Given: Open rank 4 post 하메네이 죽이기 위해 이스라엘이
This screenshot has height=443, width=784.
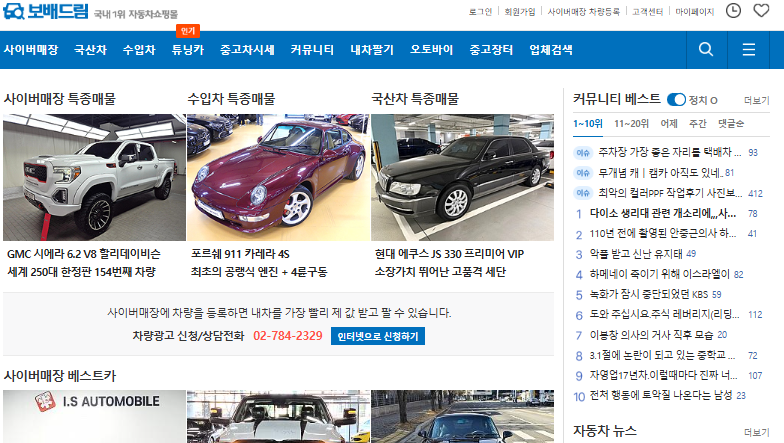Looking at the screenshot, I should (x=660, y=274).
